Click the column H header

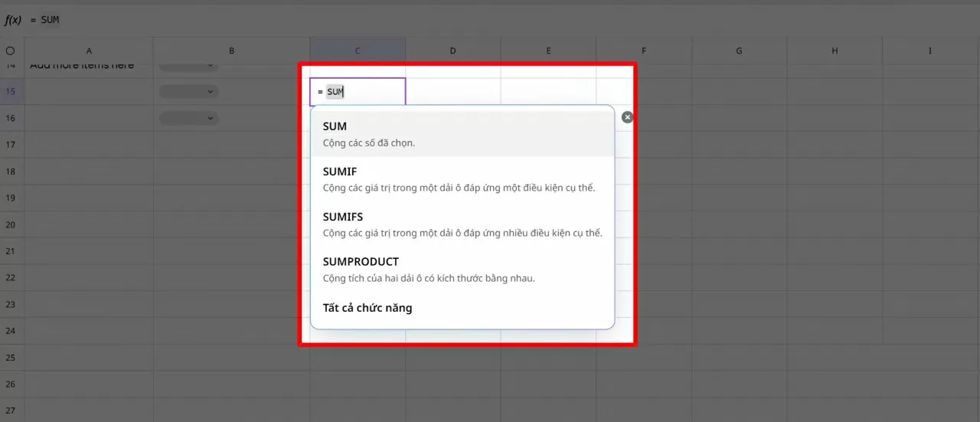835,51
